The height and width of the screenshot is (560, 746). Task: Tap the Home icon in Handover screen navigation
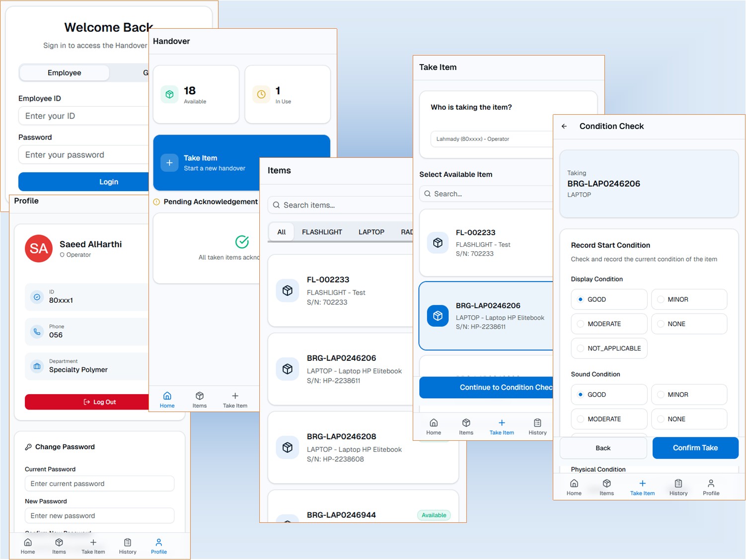tap(167, 399)
